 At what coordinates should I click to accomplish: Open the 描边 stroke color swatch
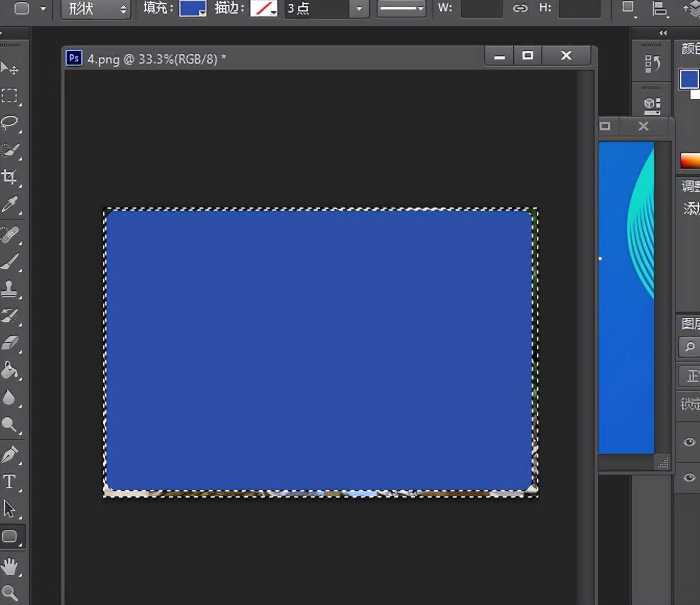tap(263, 8)
